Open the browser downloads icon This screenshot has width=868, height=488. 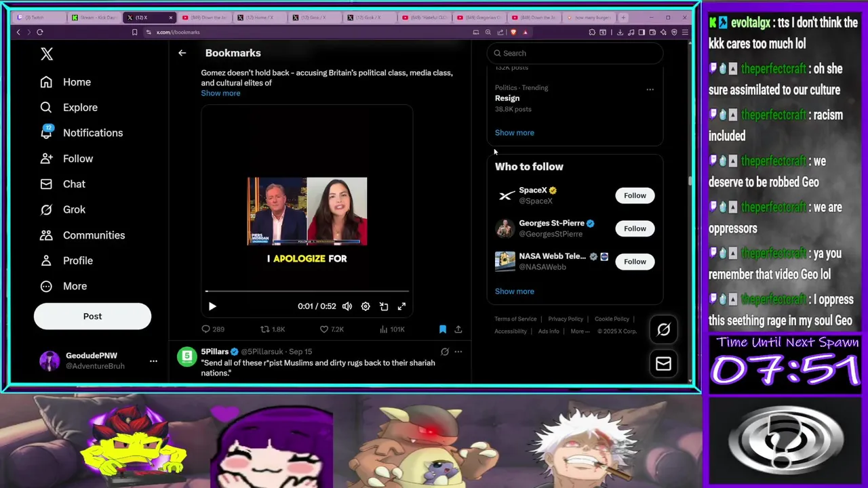[620, 32]
